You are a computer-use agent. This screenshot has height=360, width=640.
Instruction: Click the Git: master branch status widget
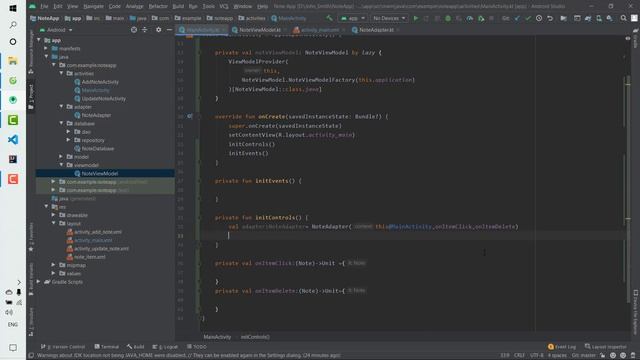coord(584,356)
